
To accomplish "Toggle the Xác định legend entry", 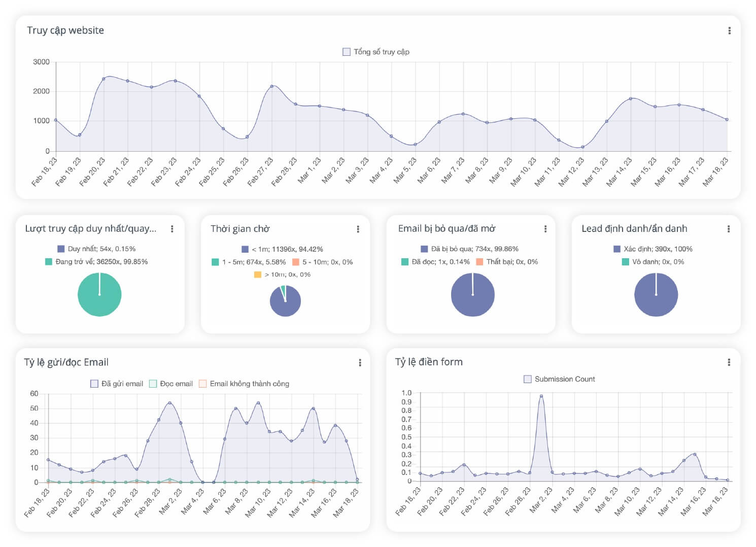I will coord(653,249).
